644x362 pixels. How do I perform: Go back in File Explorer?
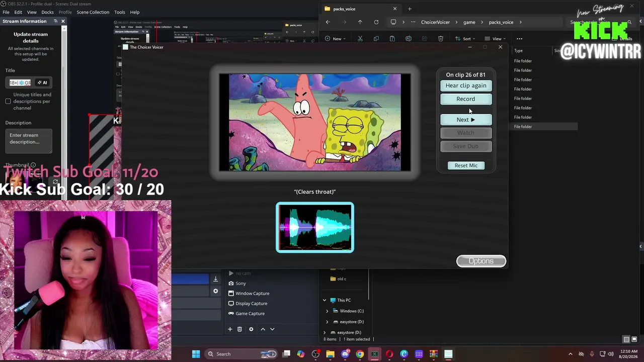click(x=328, y=22)
